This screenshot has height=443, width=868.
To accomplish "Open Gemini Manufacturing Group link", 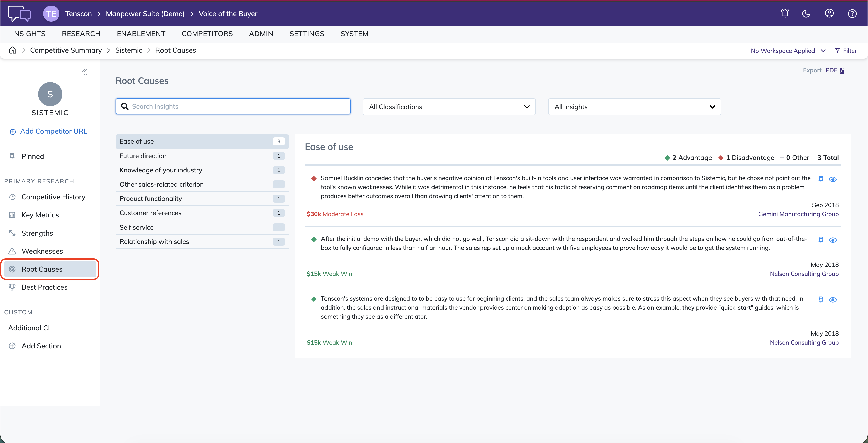I will (798, 214).
